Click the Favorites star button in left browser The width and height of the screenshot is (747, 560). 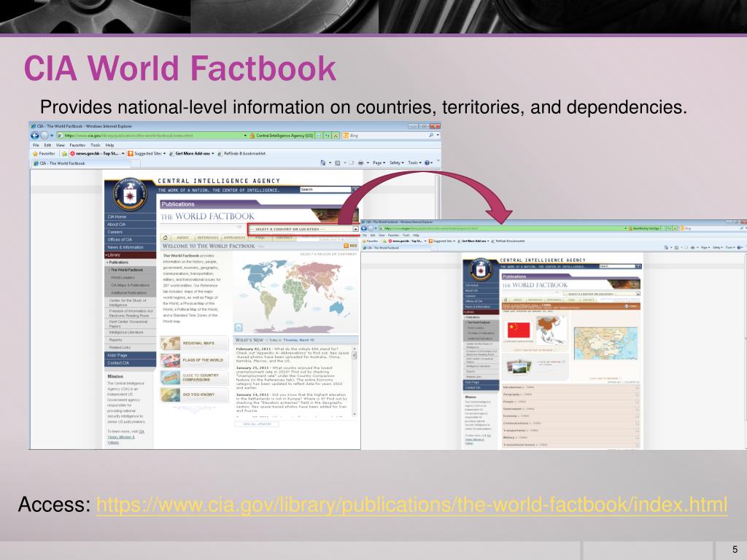43,154
